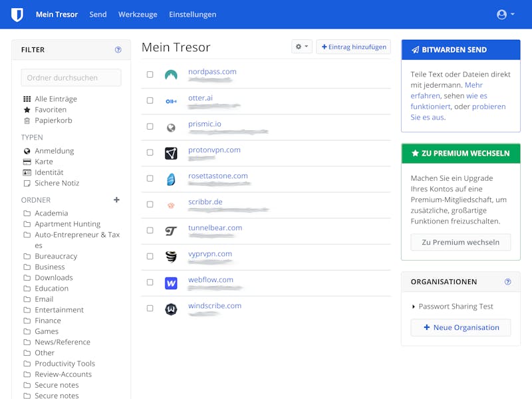
Task: Click the Neue Organisation button
Action: tap(460, 327)
